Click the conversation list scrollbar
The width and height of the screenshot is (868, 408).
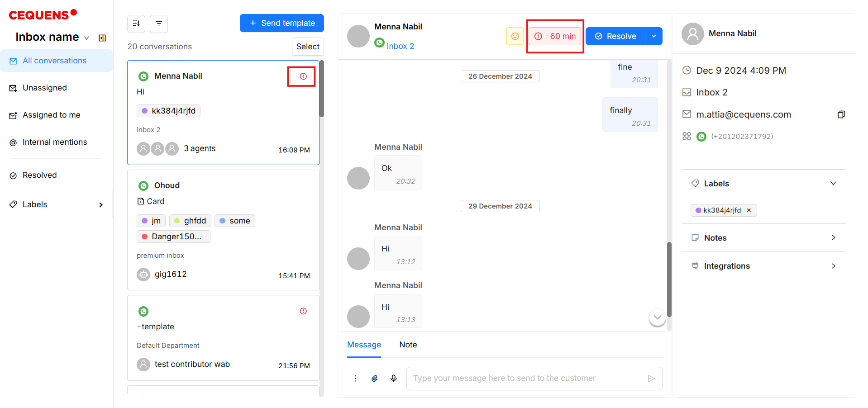(322, 89)
